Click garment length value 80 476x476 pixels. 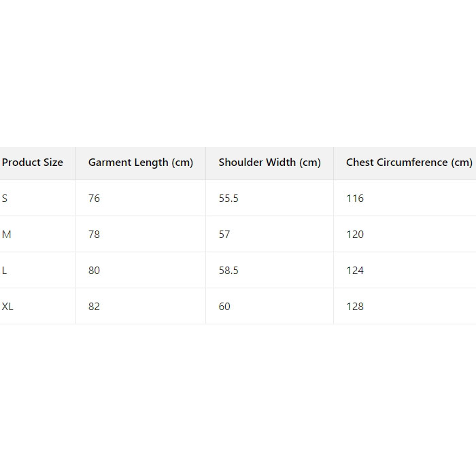coord(94,271)
